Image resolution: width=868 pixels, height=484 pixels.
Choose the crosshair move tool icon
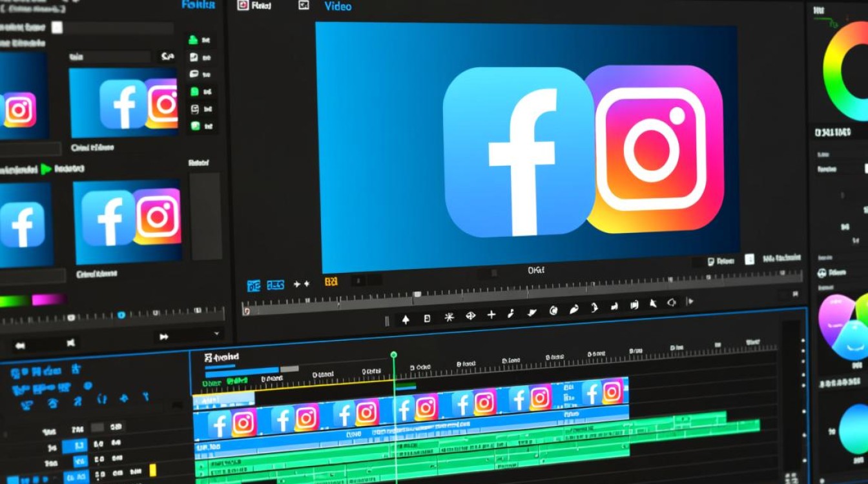[x=470, y=316]
